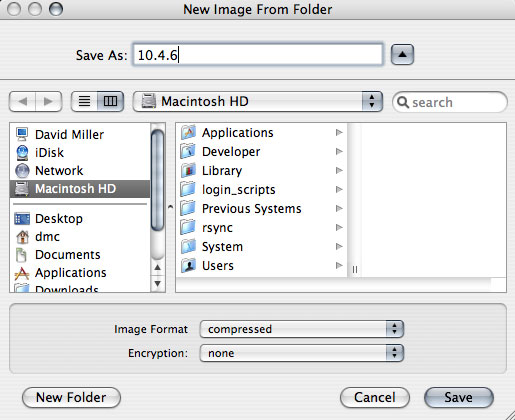This screenshot has width=515, height=420.
Task: Collapse the browser with the triangle button
Action: (x=402, y=54)
